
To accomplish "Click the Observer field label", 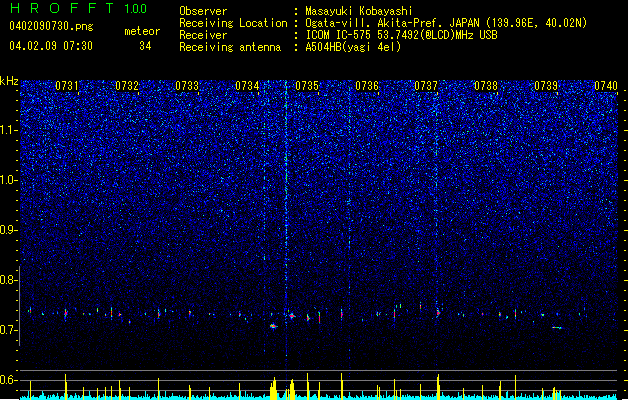I will pos(203,11).
